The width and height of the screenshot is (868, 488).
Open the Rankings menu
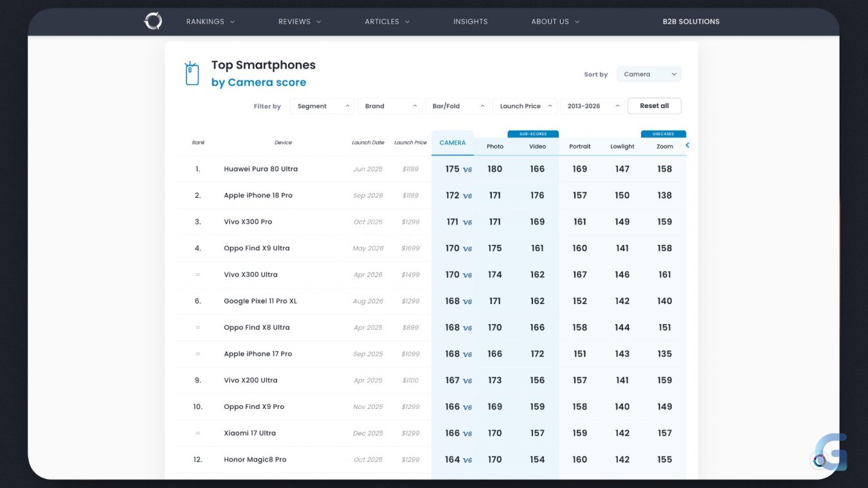click(210, 21)
